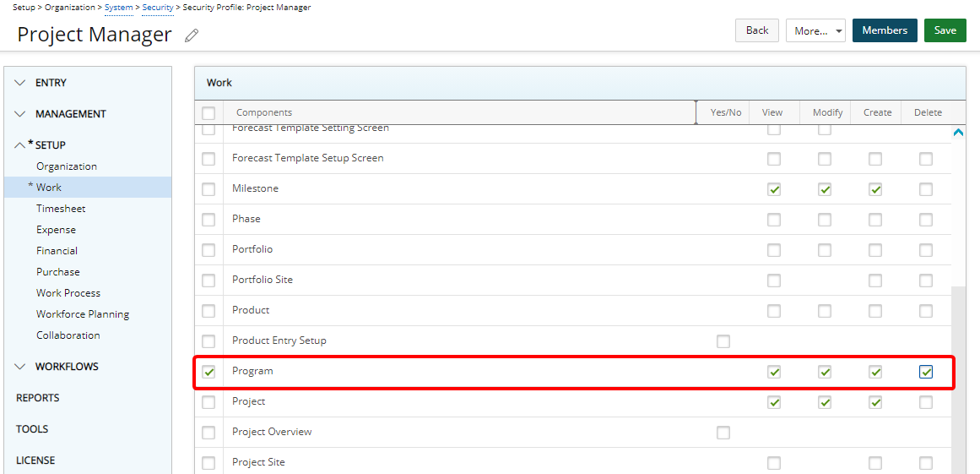Click the green Save button
The height and width of the screenshot is (474, 980).
[945, 30]
